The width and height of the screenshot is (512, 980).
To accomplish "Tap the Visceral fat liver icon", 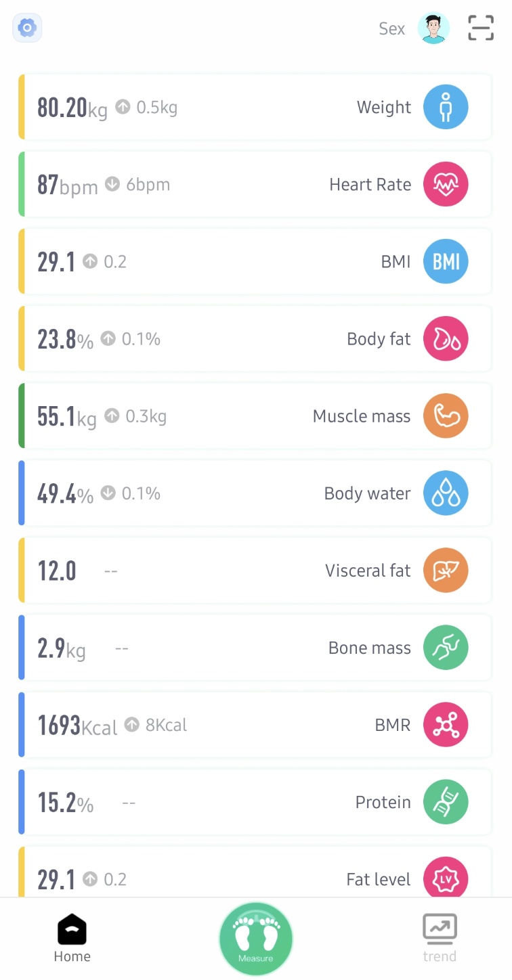I will [446, 570].
